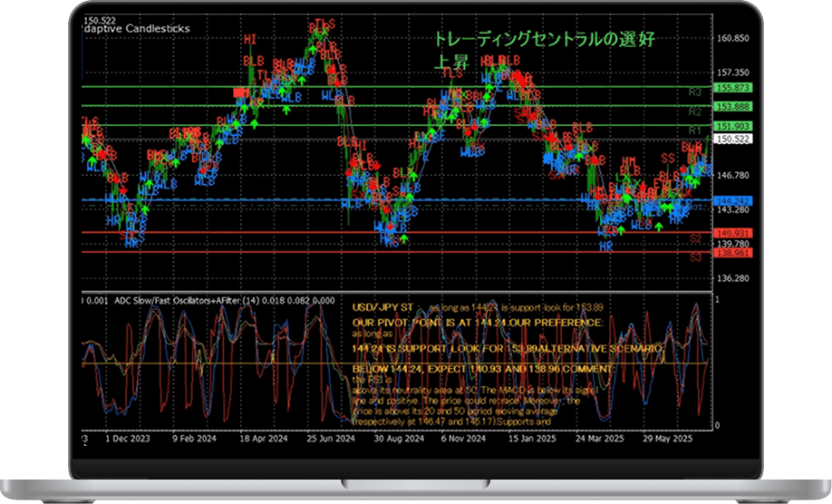Viewport: 832px width, 504px height.
Task: Click the green 155.873 R3 price tag
Action: tap(732, 88)
